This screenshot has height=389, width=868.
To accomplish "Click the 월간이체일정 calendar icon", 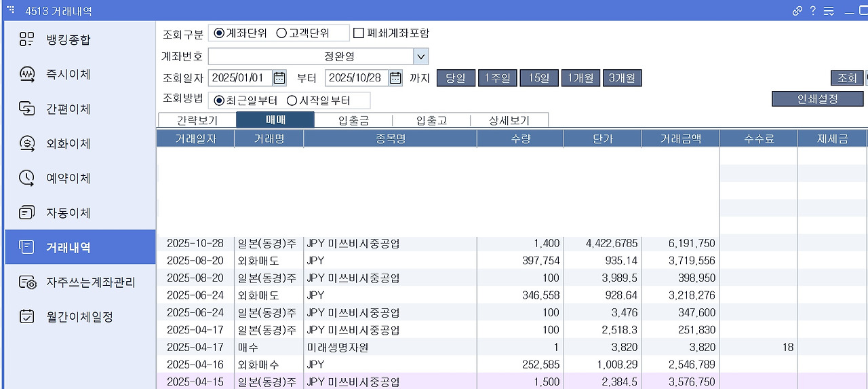I will point(26,316).
